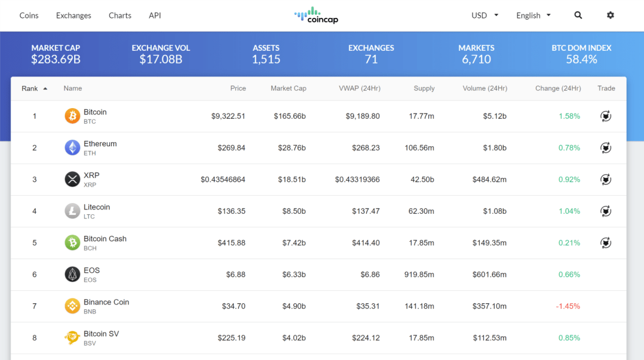Screen dimensions: 644x360
Task: Open the Bitcoin SV name link
Action: point(101,334)
